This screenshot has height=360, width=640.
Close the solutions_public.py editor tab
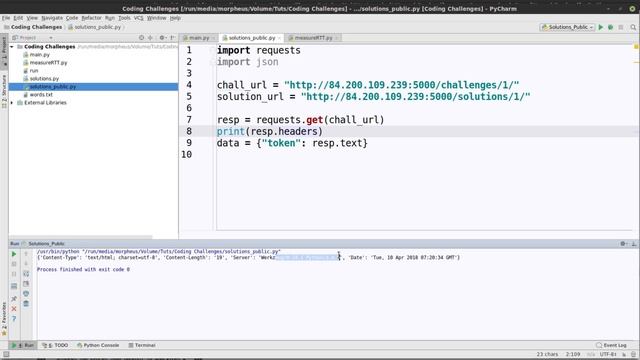tap(280, 38)
